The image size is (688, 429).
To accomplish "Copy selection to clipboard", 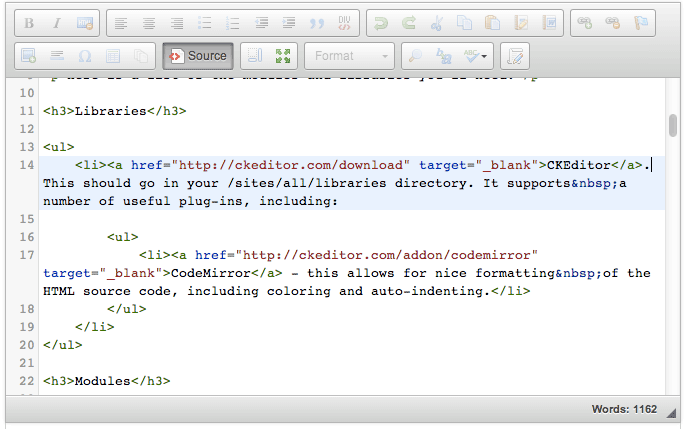I will pos(465,23).
